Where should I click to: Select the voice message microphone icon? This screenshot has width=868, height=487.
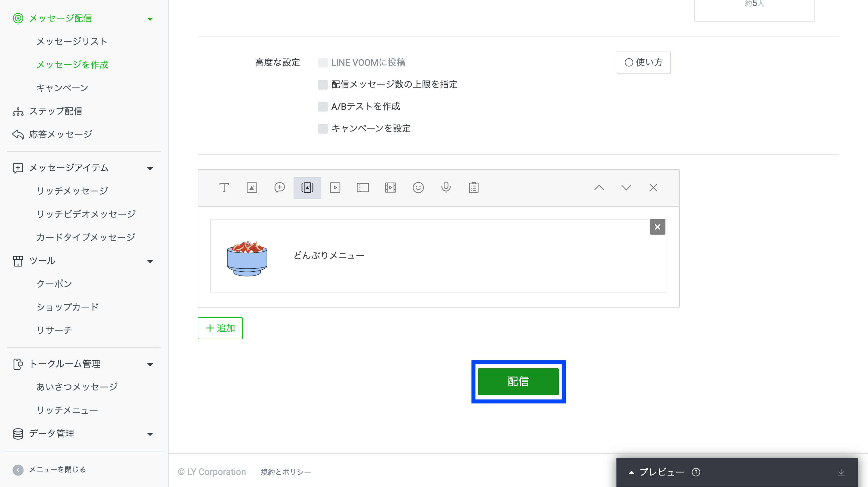[446, 188]
